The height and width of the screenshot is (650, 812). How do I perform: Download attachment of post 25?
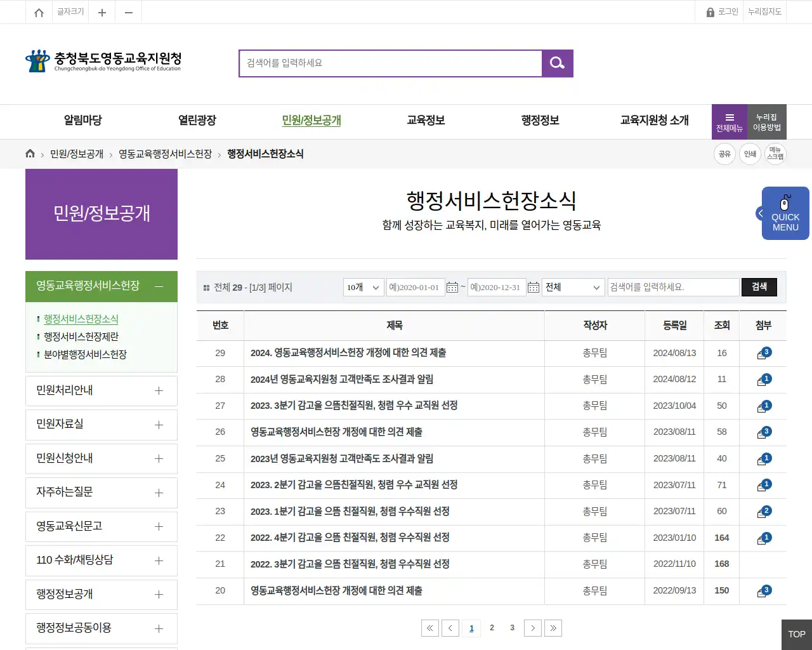coord(764,459)
